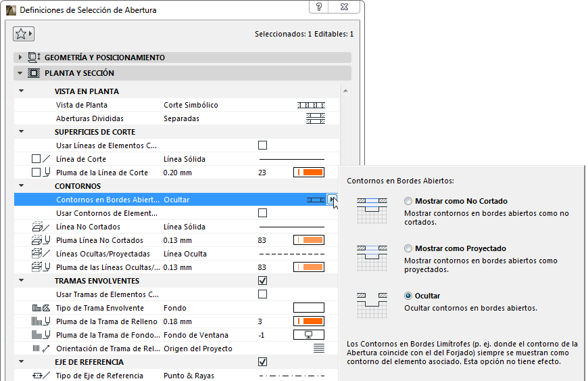Click the help question mark button
Image resolution: width=588 pixels, height=381 pixels.
tap(319, 7)
